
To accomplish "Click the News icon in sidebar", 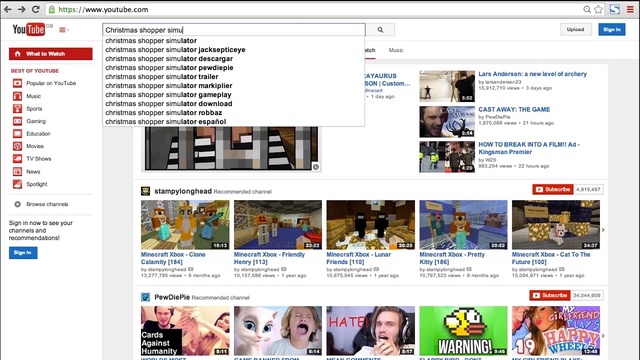I will click(17, 171).
